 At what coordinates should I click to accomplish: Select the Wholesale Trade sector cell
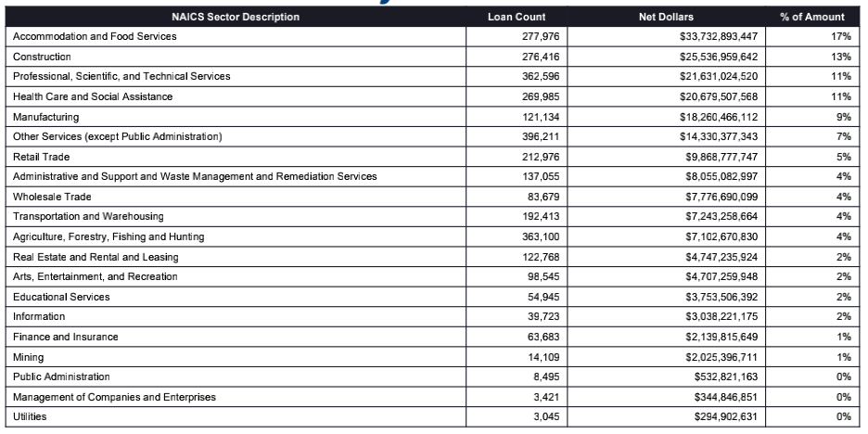52,197
